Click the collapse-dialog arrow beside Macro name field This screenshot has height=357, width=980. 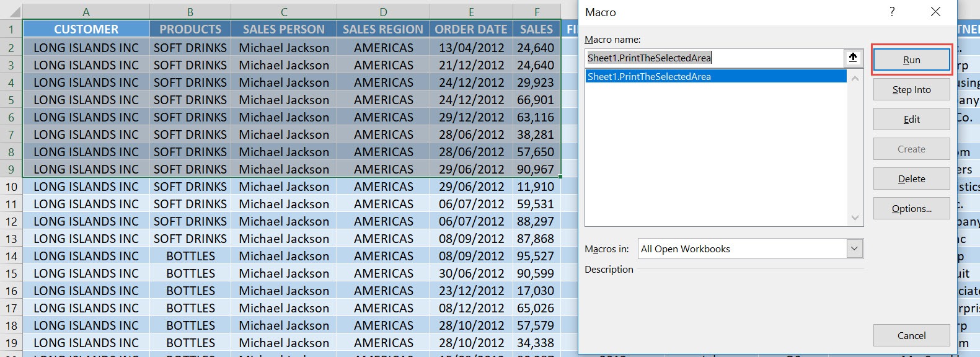click(853, 58)
